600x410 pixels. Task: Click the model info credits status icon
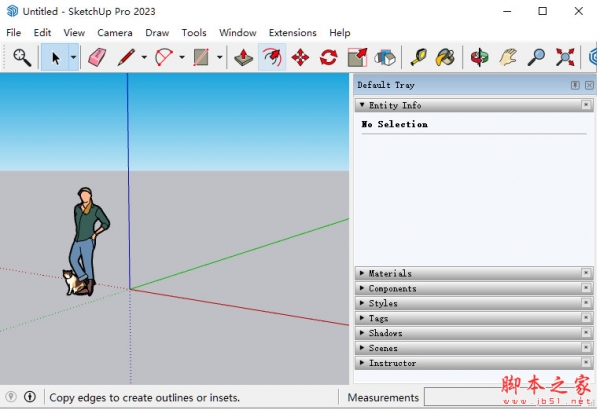pos(30,397)
